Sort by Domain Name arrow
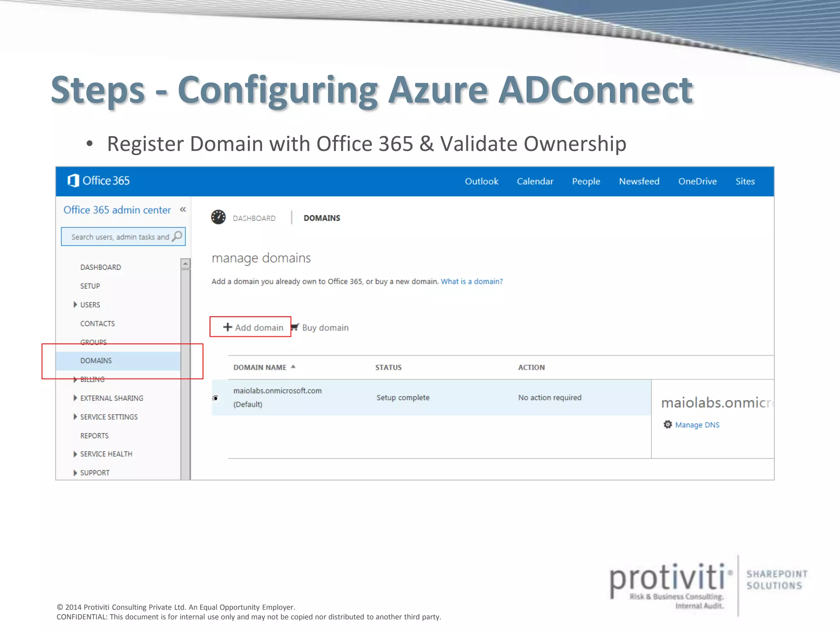Screen dimensions: 840x630 coord(293,367)
